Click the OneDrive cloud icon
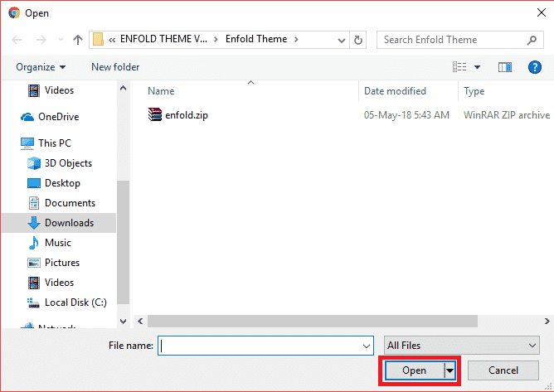 click(x=27, y=117)
